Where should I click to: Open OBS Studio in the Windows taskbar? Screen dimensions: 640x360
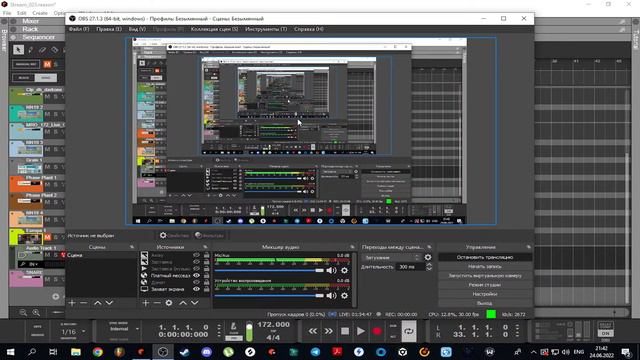[163, 352]
